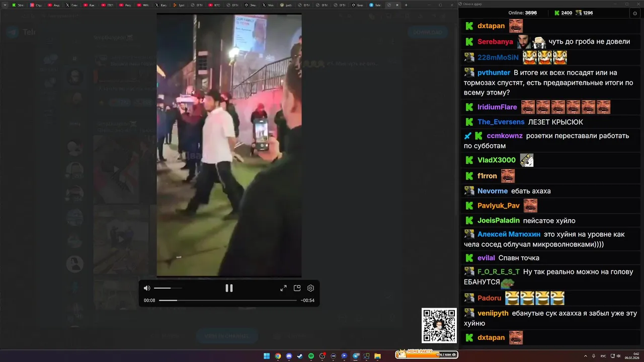The width and height of the screenshot is (644, 362).
Task: Open Spotify from the taskbar
Action: tap(311, 356)
